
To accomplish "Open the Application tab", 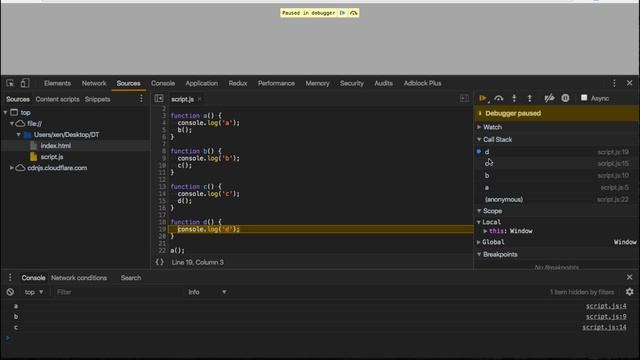I will [x=202, y=83].
